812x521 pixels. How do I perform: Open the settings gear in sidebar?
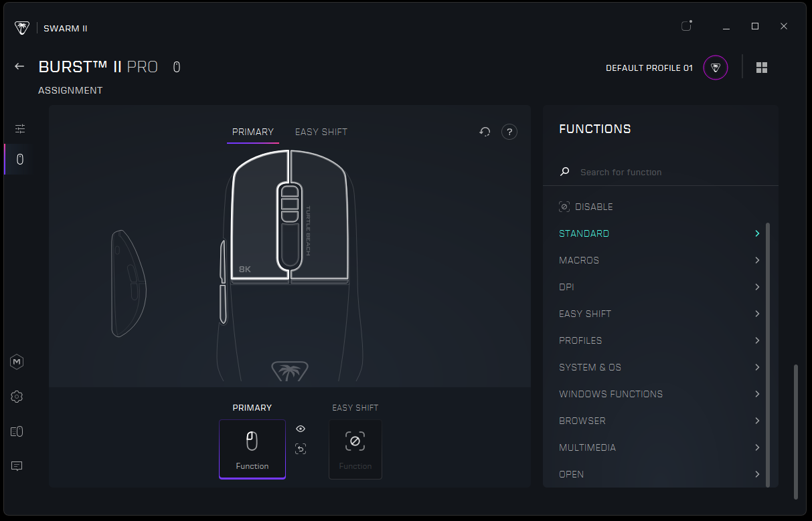[17, 397]
